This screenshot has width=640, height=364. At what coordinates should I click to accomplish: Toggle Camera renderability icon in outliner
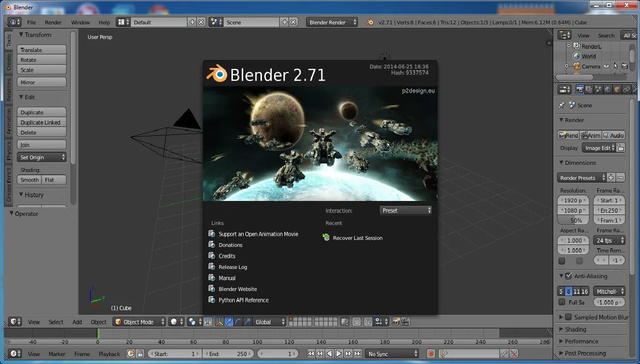625,67
